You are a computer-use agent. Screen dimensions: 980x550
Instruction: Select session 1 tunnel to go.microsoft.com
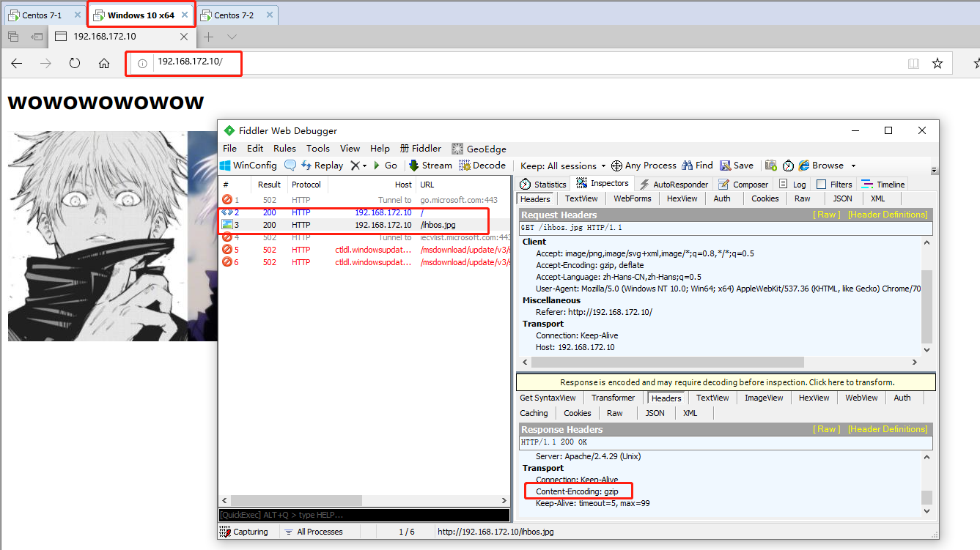[365, 200]
